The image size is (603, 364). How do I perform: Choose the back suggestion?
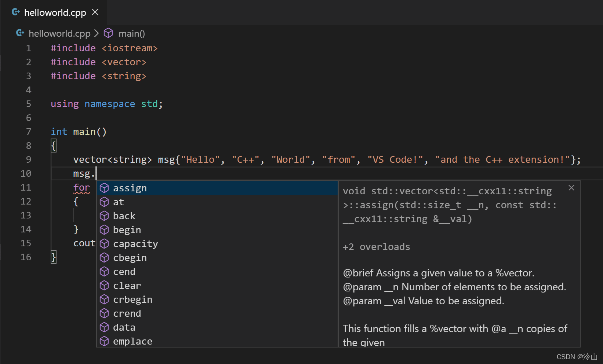pos(217,216)
